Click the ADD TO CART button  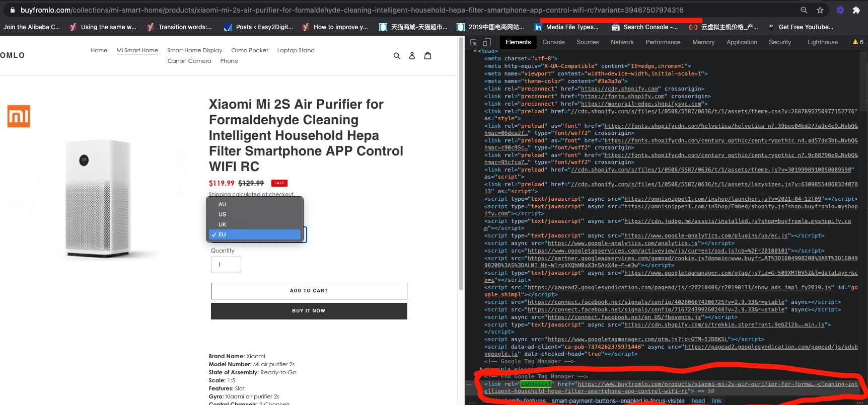[x=309, y=291]
